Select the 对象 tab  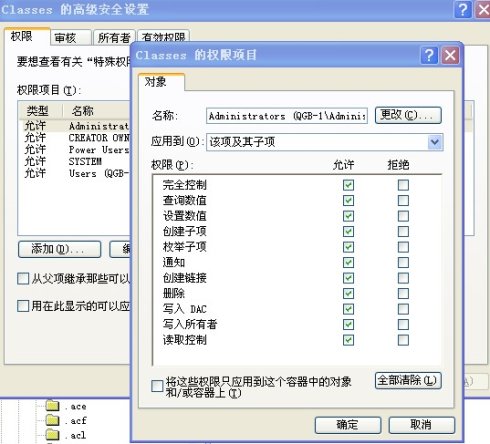click(x=161, y=82)
